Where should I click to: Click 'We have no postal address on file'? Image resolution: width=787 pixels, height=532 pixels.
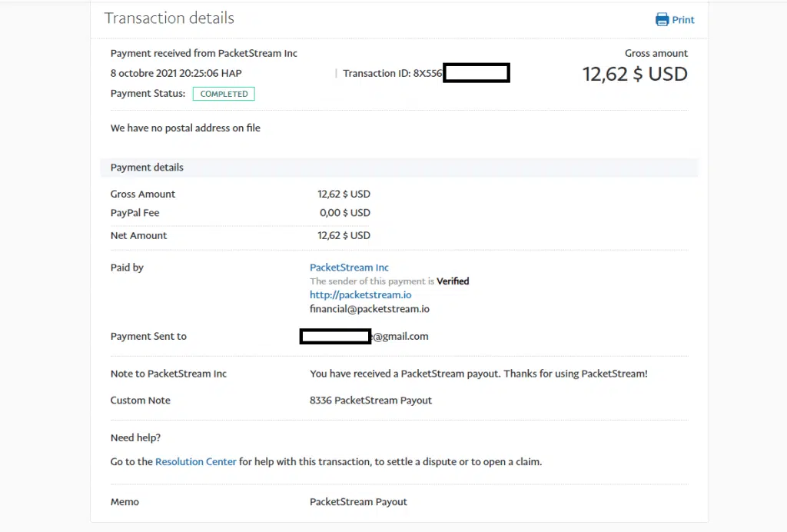point(185,128)
